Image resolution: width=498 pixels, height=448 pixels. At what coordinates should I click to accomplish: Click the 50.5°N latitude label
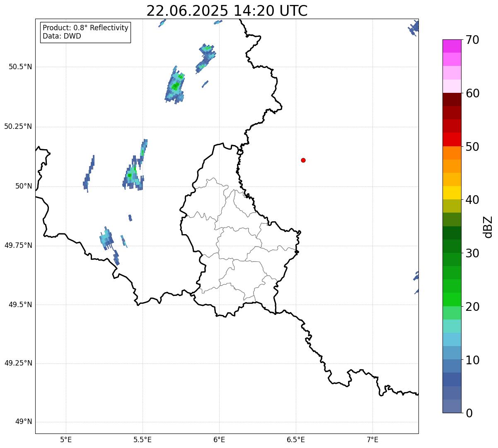[x=20, y=67]
